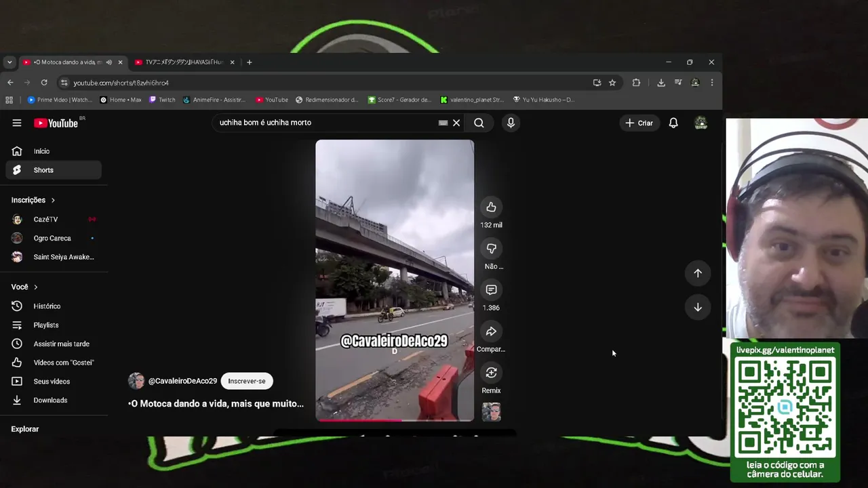Viewport: 868px width, 488px height.
Task: Open the Yu Yu Hakusho bookmark
Action: click(544, 100)
